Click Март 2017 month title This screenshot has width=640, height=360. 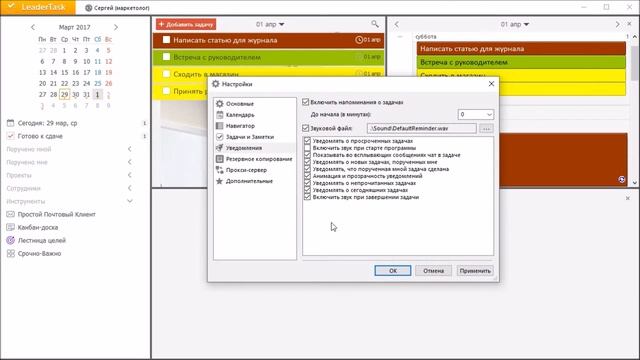coord(74,27)
